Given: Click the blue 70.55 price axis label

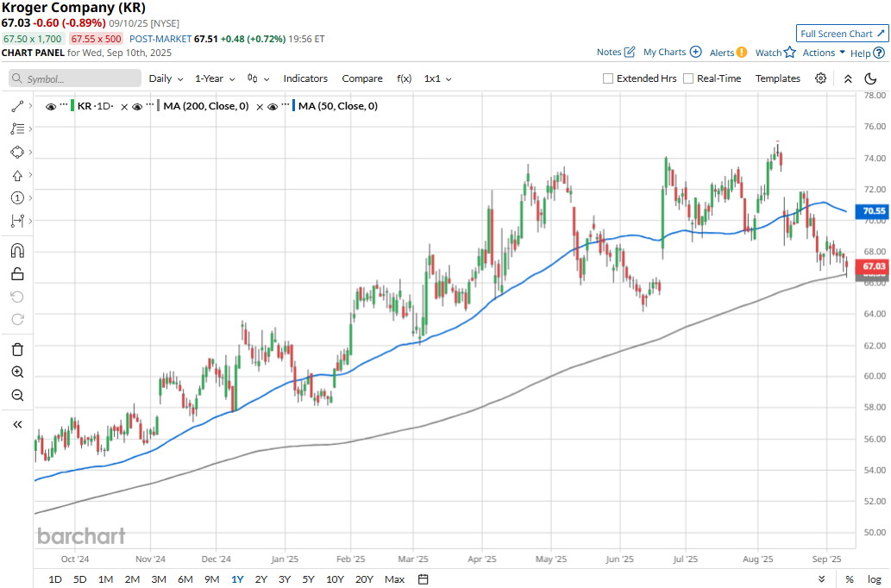Looking at the screenshot, I should (x=874, y=210).
